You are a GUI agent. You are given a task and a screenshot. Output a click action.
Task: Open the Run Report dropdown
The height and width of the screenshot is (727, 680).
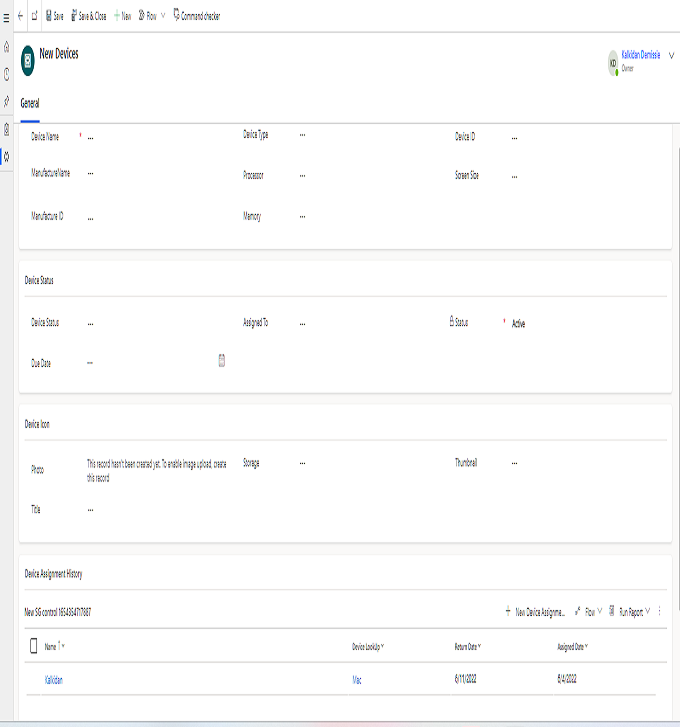[629, 612]
